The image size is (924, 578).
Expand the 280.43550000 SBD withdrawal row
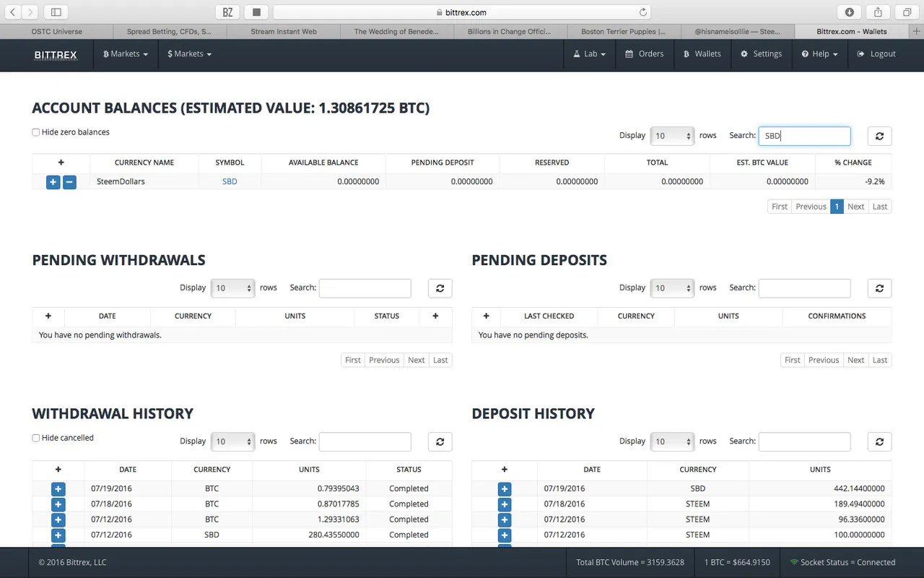58,535
